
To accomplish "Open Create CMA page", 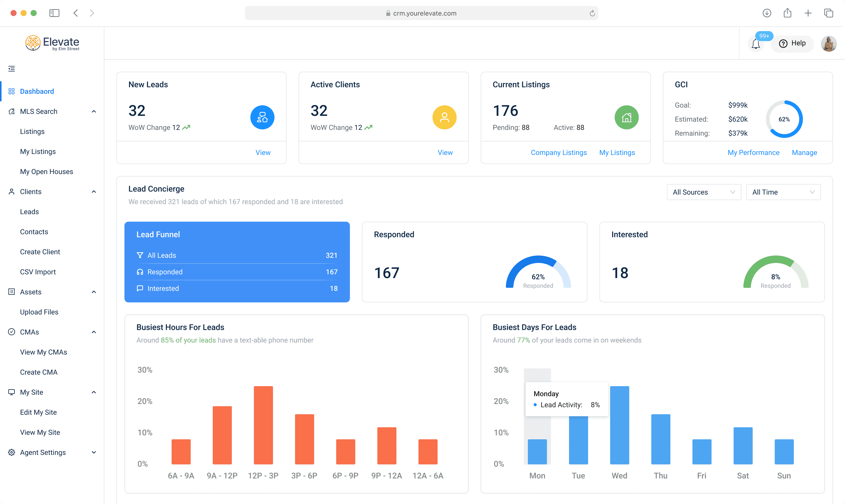I will click(x=39, y=372).
